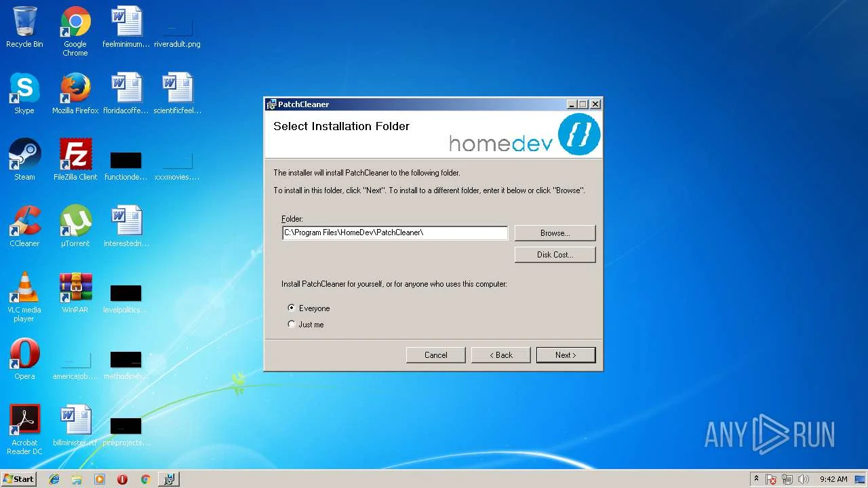The height and width of the screenshot is (488, 868).
Task: Select the pinkprojects file icon
Action: [126, 431]
